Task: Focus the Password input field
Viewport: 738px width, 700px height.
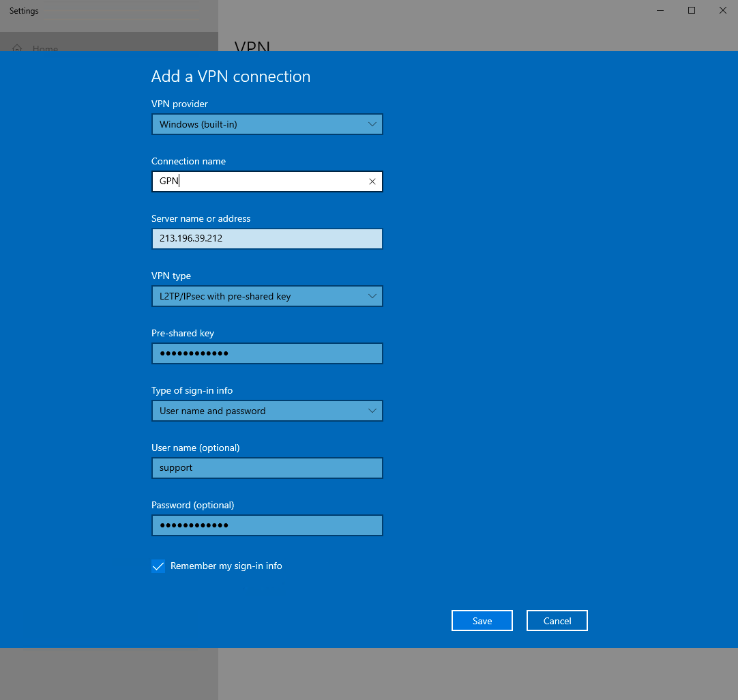Action: point(267,525)
